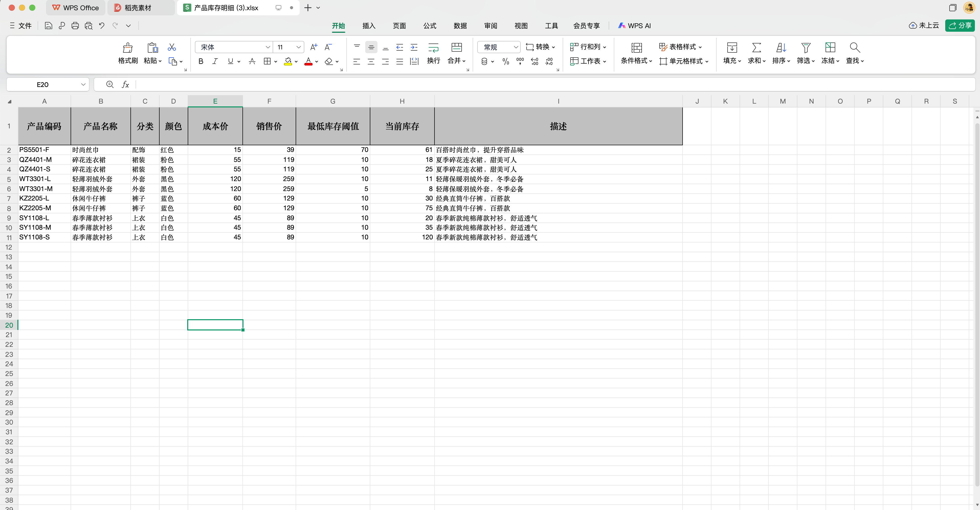The width and height of the screenshot is (980, 510).
Task: Switch to the 稻壳素材 tab
Action: coord(141,8)
